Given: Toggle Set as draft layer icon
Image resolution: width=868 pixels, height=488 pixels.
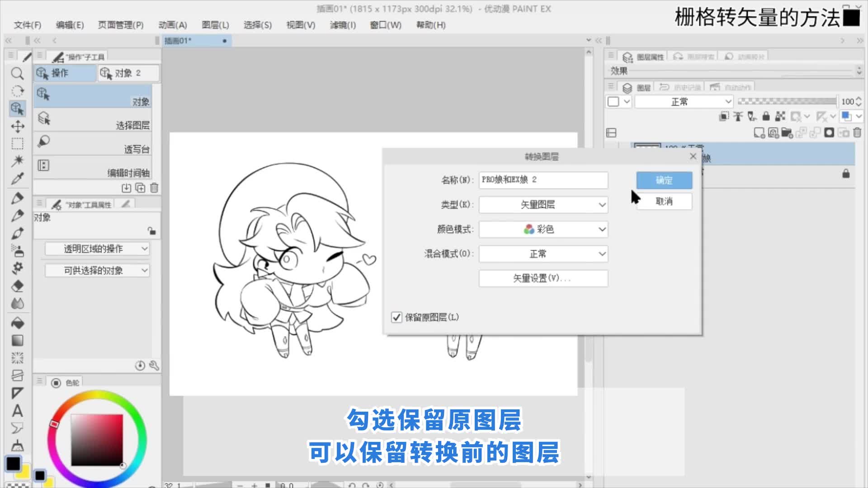Looking at the screenshot, I should [752, 117].
